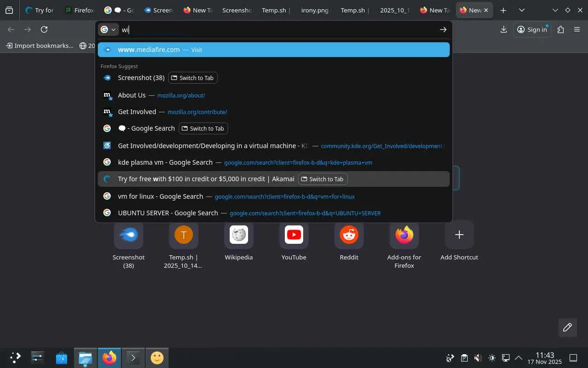
Task: Click the Import bookmarks toolbar item
Action: click(x=40, y=46)
